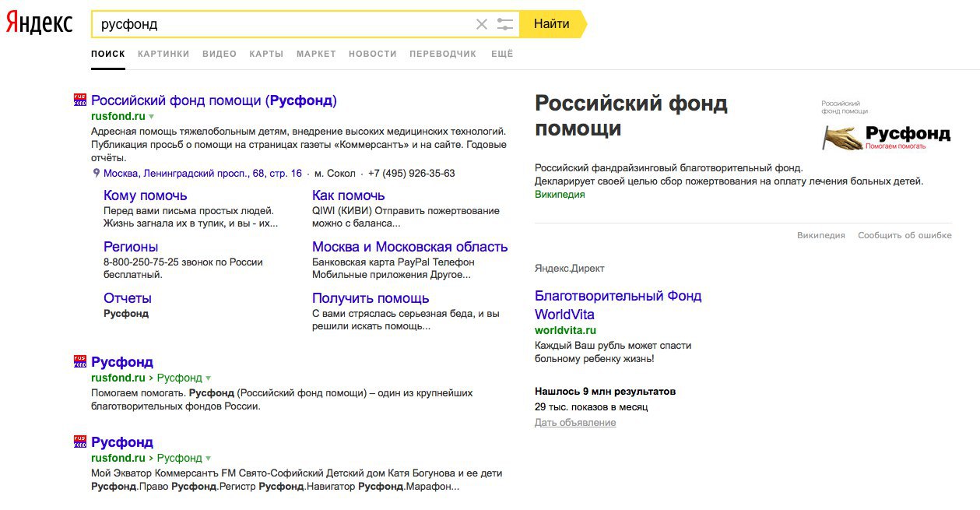980x510 pixels.
Task: Click the Сообщить об ошибке link
Action: click(904, 235)
